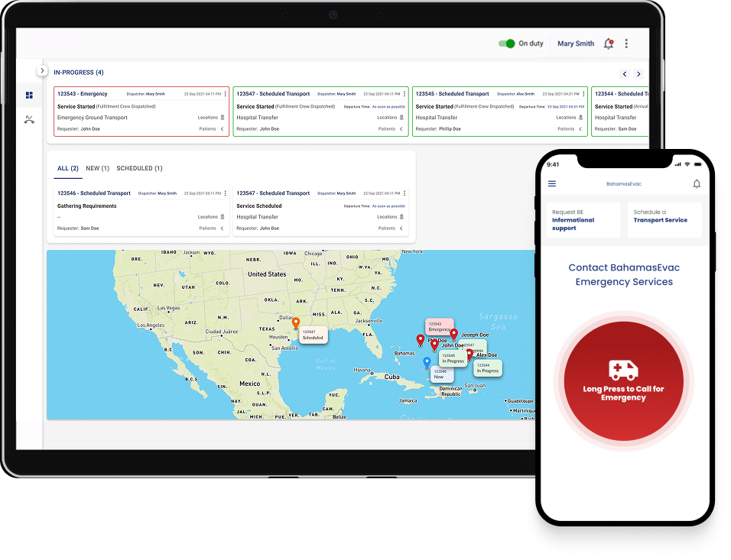Tap Request BE Informational support card
Image resolution: width=731 pixels, height=560 pixels.
click(583, 220)
